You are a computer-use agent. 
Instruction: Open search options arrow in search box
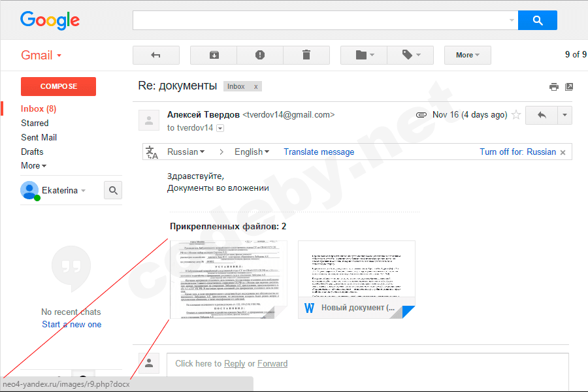[512, 20]
